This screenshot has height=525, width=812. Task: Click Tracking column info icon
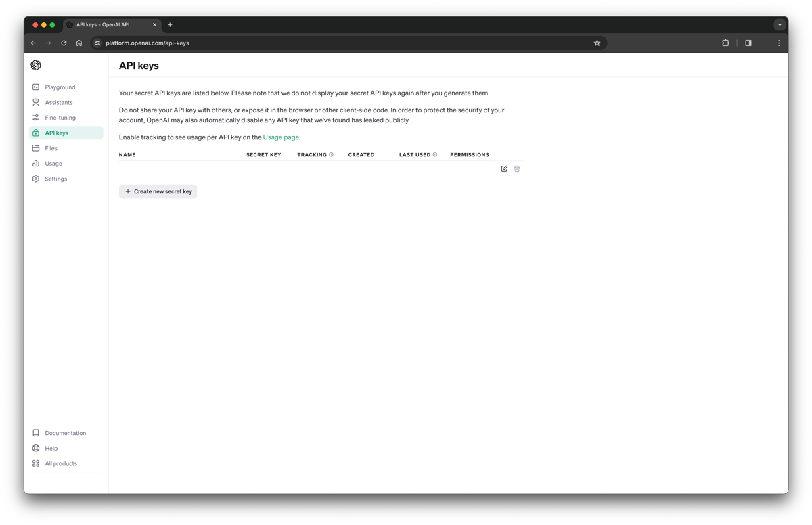point(331,154)
